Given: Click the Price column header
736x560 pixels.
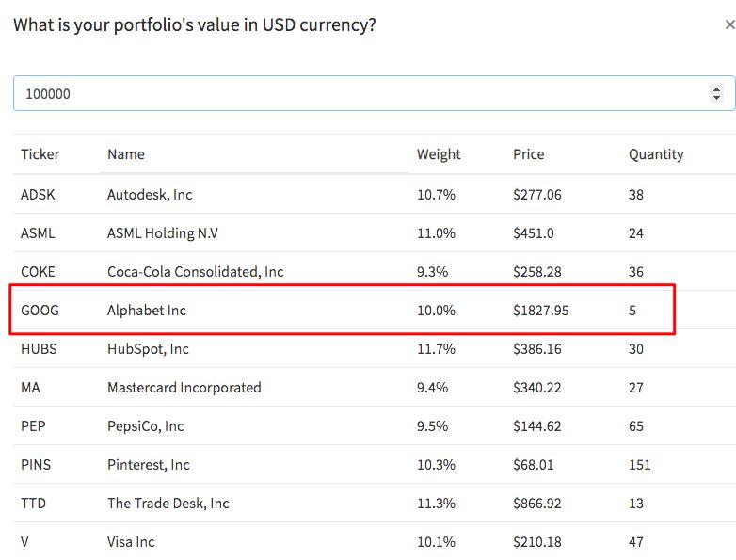Looking at the screenshot, I should [528, 154].
